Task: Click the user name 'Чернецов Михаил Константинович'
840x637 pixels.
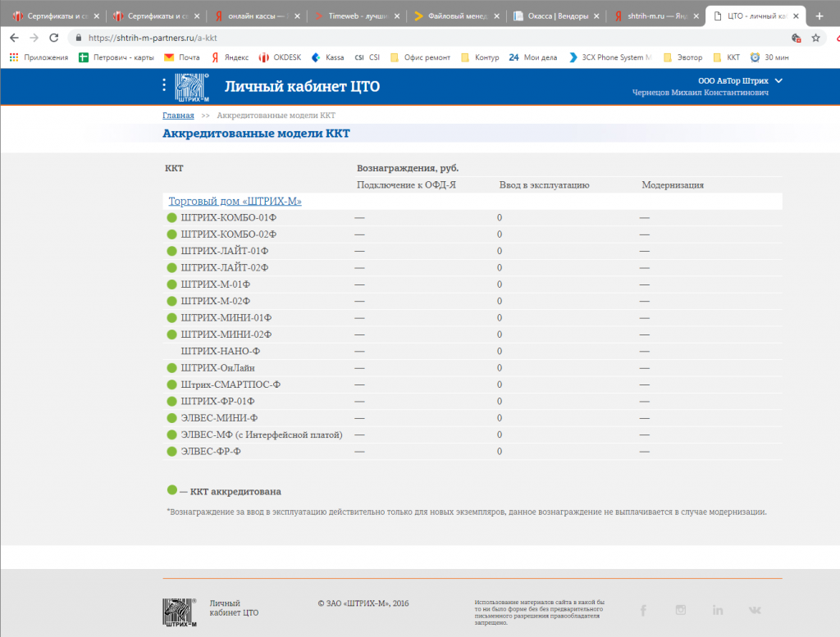Action: coord(701,93)
